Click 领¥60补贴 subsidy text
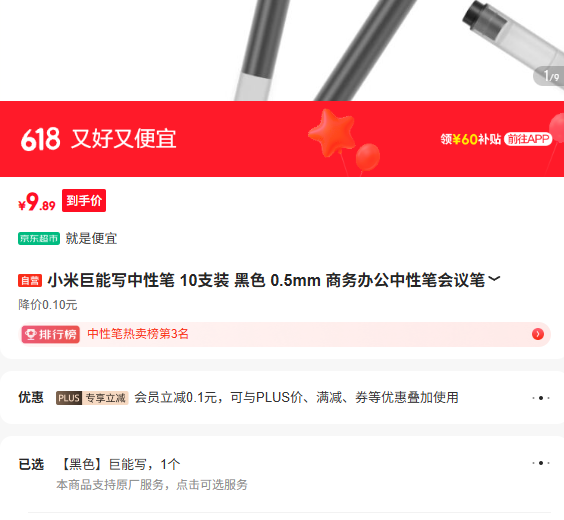 470,139
